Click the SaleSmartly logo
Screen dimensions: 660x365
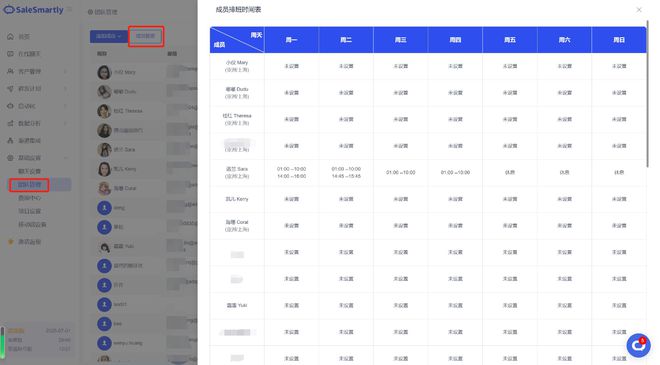tap(33, 10)
